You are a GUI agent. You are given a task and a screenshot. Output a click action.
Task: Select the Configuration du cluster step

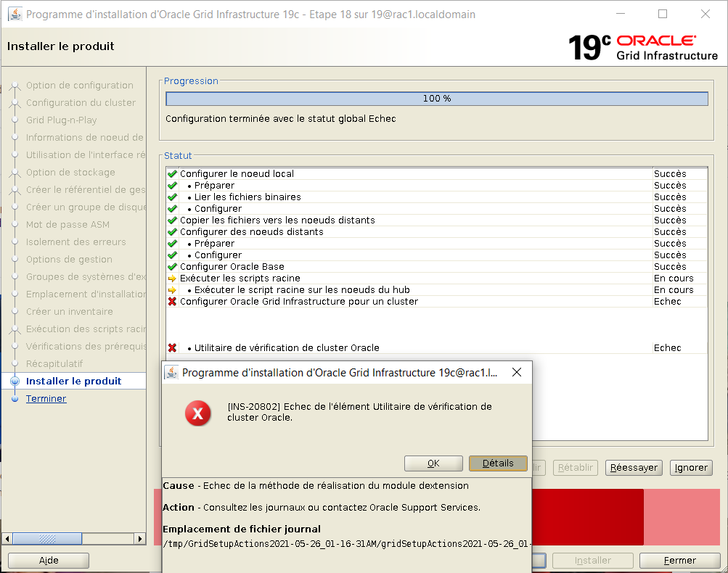tap(81, 103)
